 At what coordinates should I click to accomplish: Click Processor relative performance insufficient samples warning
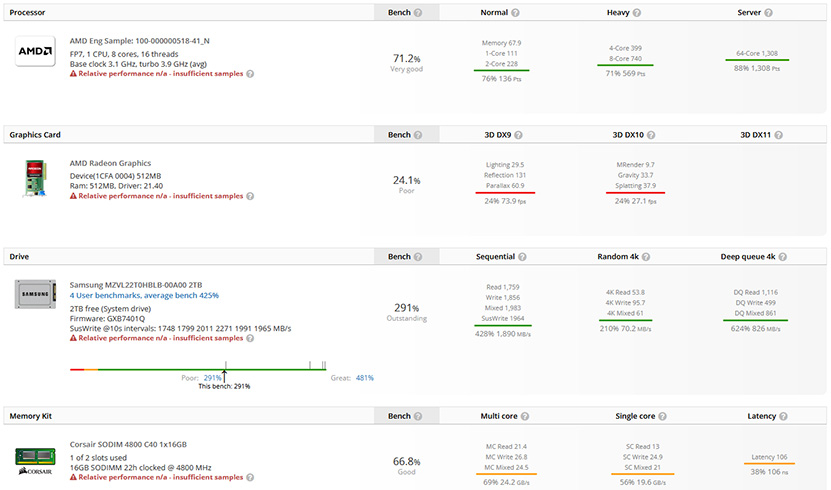click(156, 74)
